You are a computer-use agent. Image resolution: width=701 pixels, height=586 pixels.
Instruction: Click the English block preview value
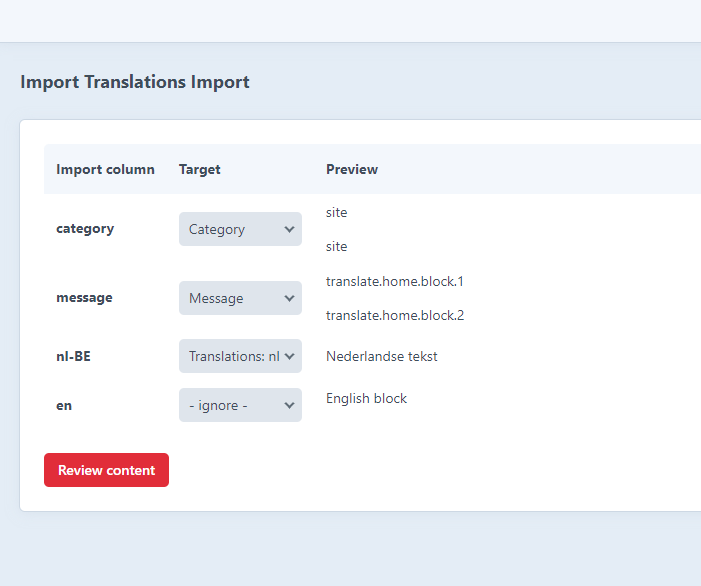pos(366,398)
